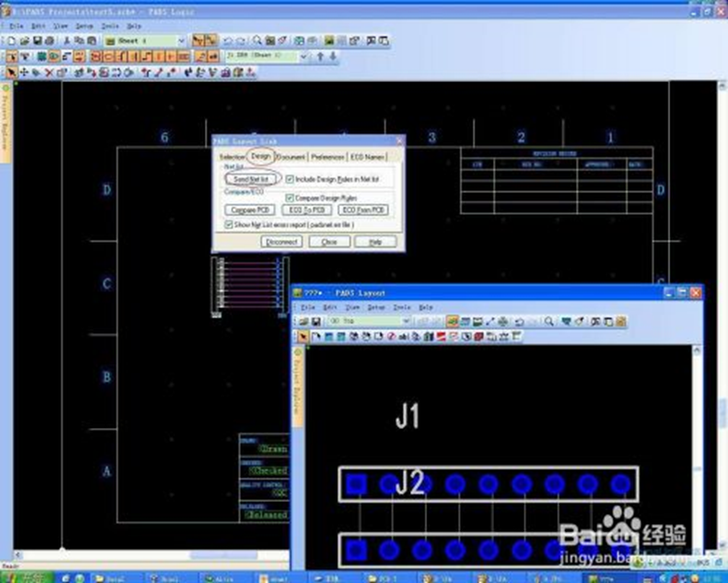Click the Windows Start button
This screenshot has width=728, height=583.
pos(27,577)
